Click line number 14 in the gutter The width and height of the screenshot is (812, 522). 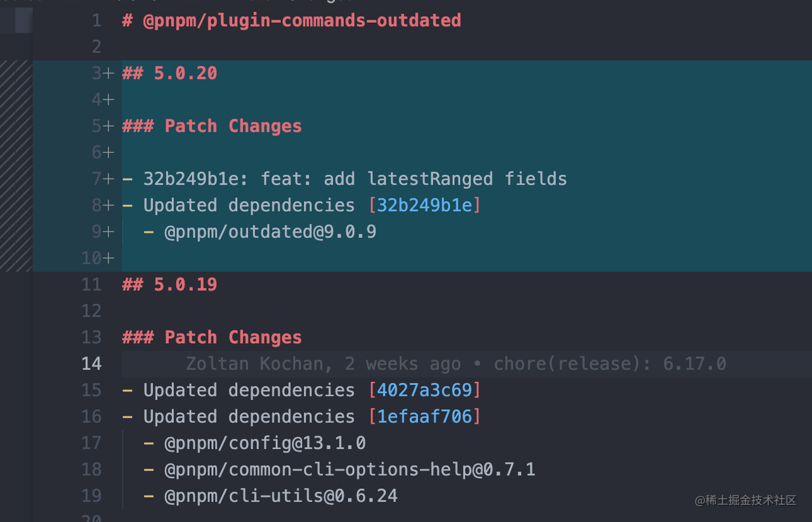[x=91, y=364]
